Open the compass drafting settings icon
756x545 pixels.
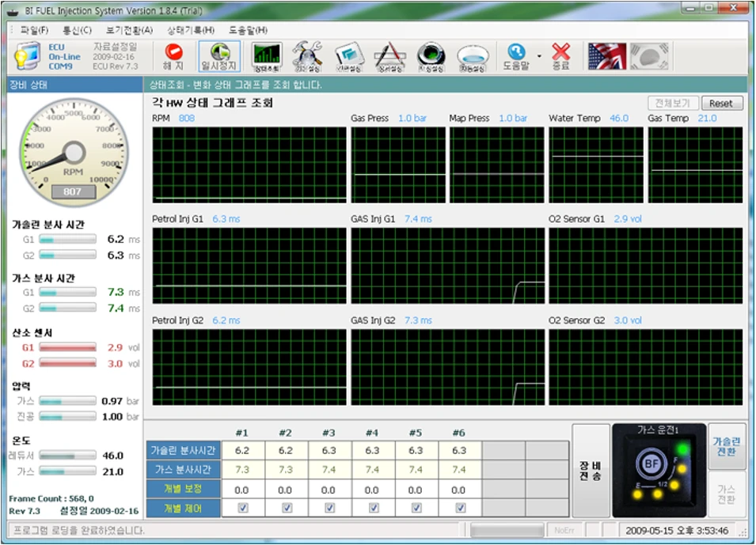coord(390,57)
